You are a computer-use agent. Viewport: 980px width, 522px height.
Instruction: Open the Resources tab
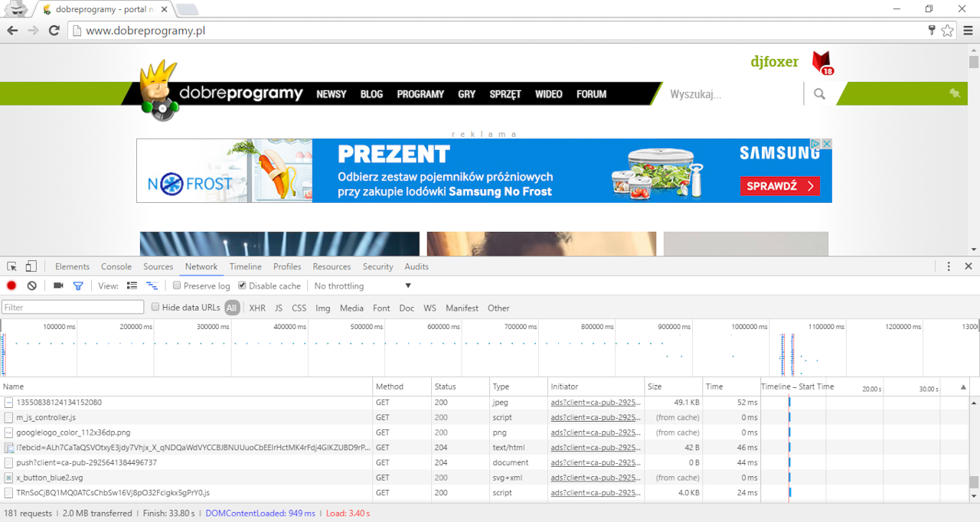pos(332,266)
